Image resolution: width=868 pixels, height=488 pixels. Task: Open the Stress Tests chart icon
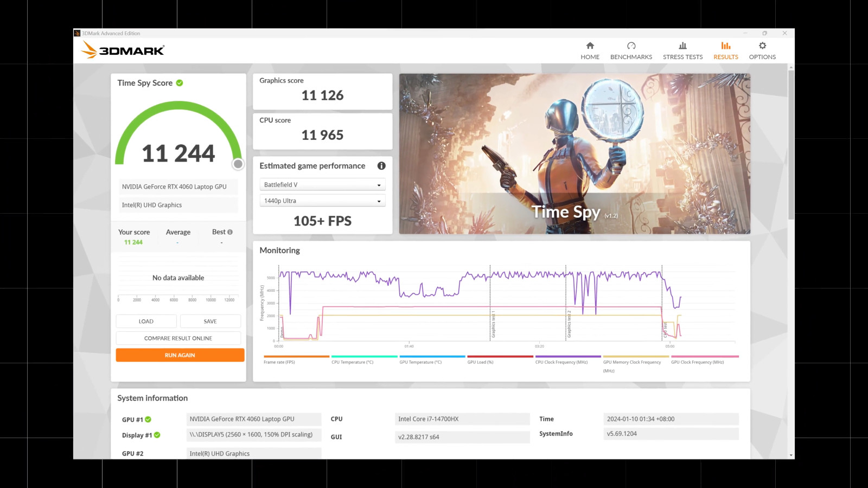click(682, 46)
